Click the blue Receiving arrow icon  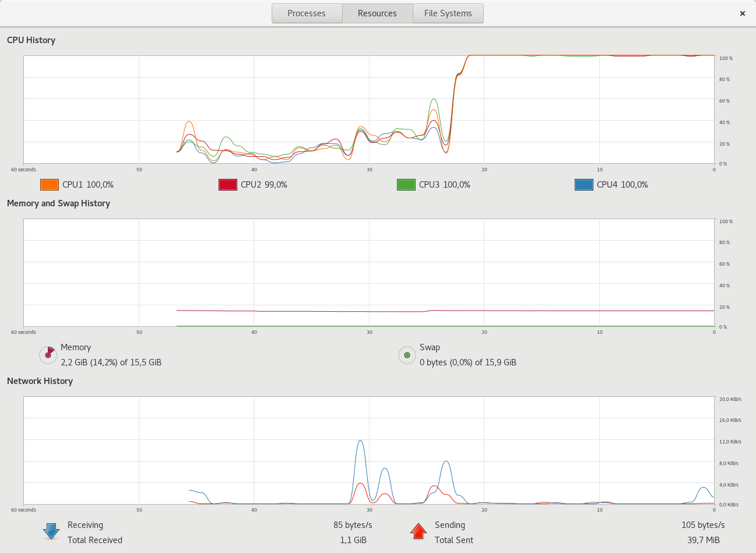[51, 531]
